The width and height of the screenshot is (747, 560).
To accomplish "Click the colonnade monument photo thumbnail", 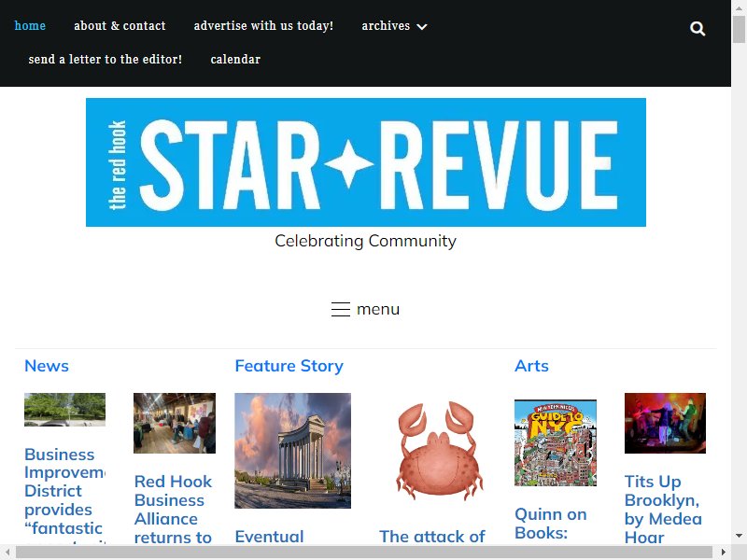I will (x=292, y=451).
